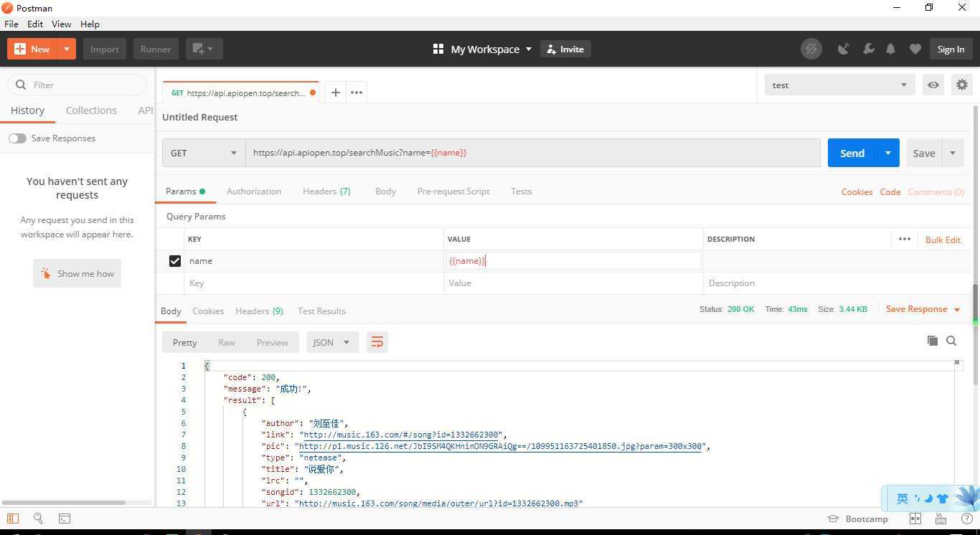Switch to Test Results tab
The image size is (980, 535).
point(321,311)
